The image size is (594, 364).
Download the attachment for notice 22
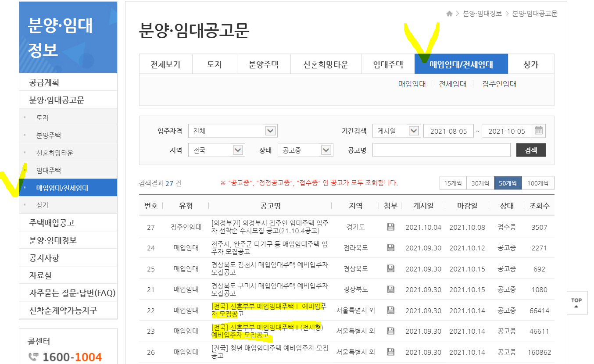[390, 310]
